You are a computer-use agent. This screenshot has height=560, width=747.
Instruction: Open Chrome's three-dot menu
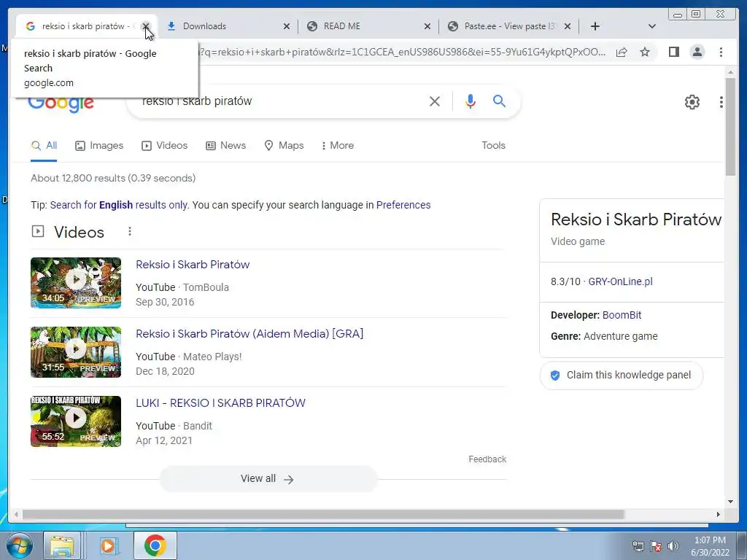721,52
